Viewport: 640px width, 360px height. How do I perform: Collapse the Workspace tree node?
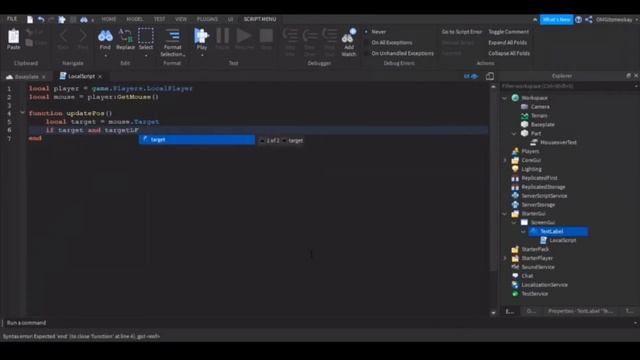pos(504,98)
